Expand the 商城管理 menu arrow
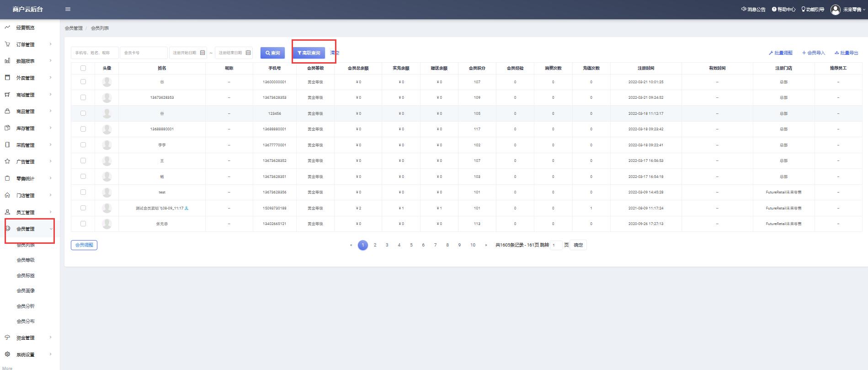The image size is (868, 370). coord(50,95)
